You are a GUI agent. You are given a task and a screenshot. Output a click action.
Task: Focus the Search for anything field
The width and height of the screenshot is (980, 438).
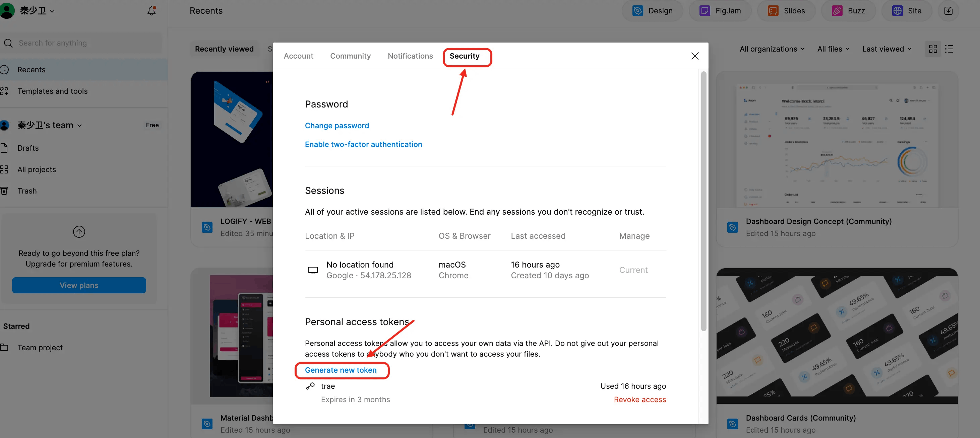82,43
